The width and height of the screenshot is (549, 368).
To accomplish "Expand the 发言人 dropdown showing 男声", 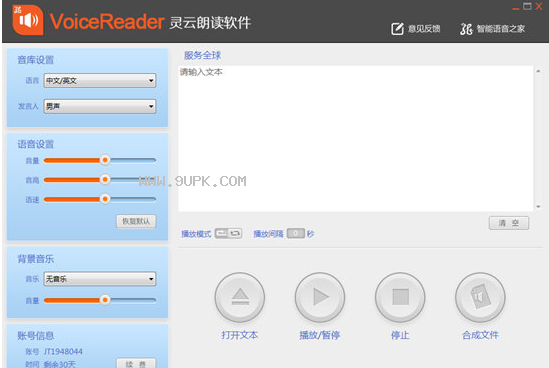I will (x=100, y=106).
